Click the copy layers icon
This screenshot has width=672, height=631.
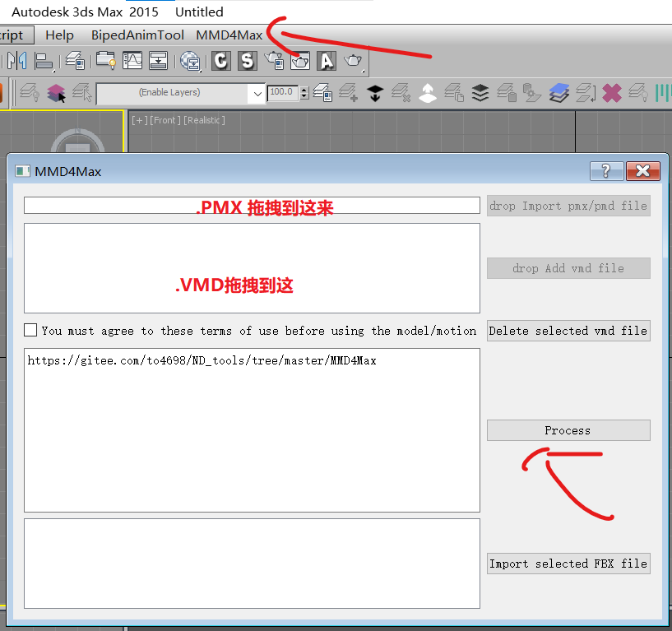point(454,93)
